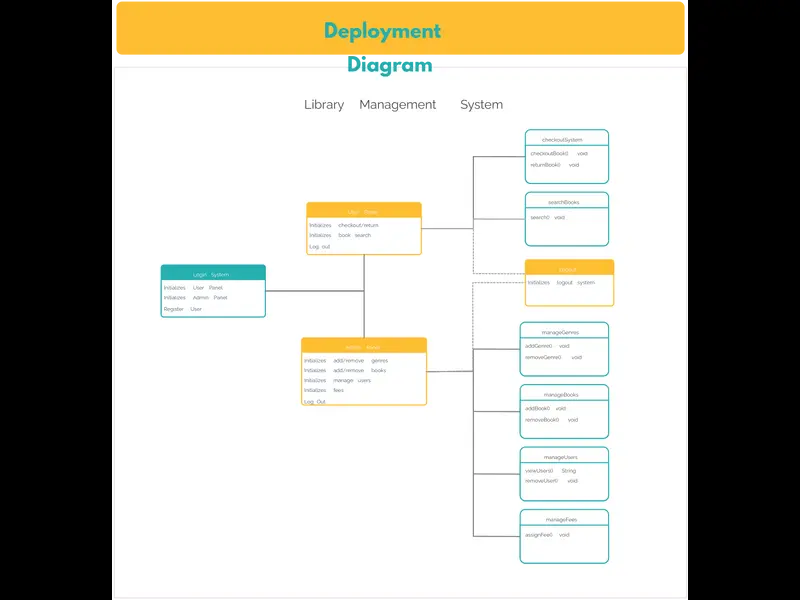
Task: Select the searchBooks class title
Action: [x=564, y=203]
